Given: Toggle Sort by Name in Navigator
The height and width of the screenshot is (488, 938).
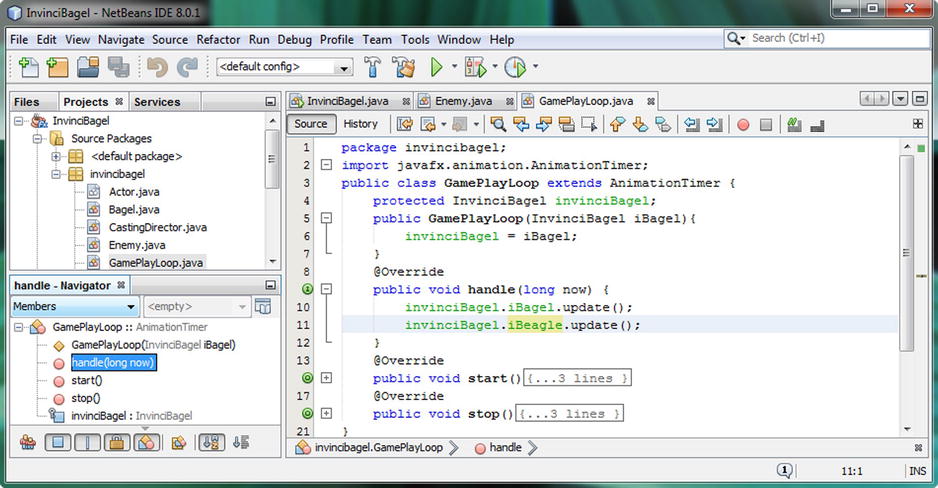Looking at the screenshot, I should pos(211,443).
